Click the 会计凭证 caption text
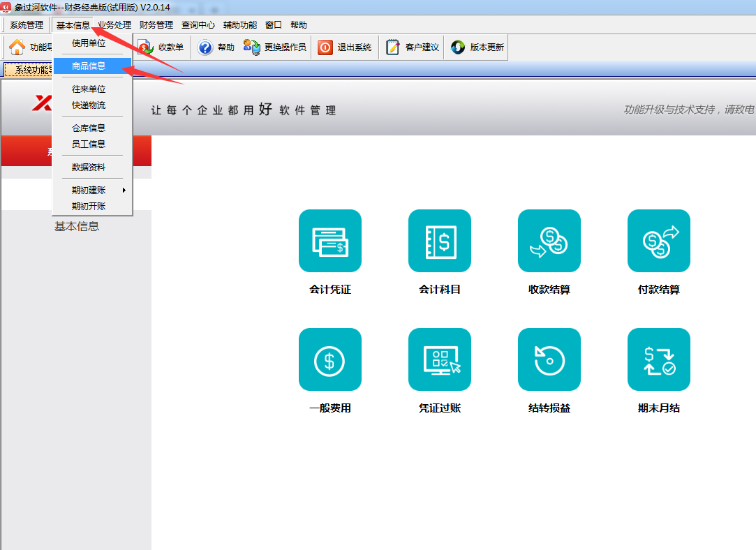This screenshot has height=550, width=756. (x=329, y=289)
